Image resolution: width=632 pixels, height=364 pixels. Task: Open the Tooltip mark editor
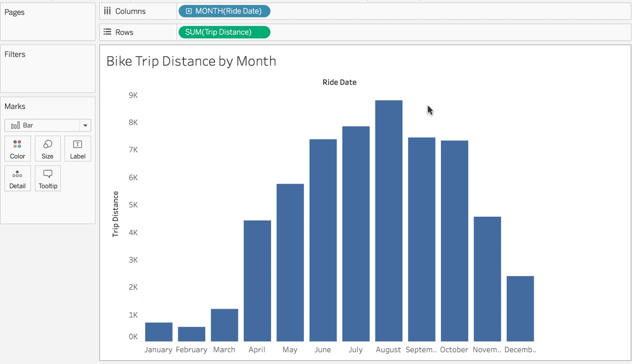47,178
